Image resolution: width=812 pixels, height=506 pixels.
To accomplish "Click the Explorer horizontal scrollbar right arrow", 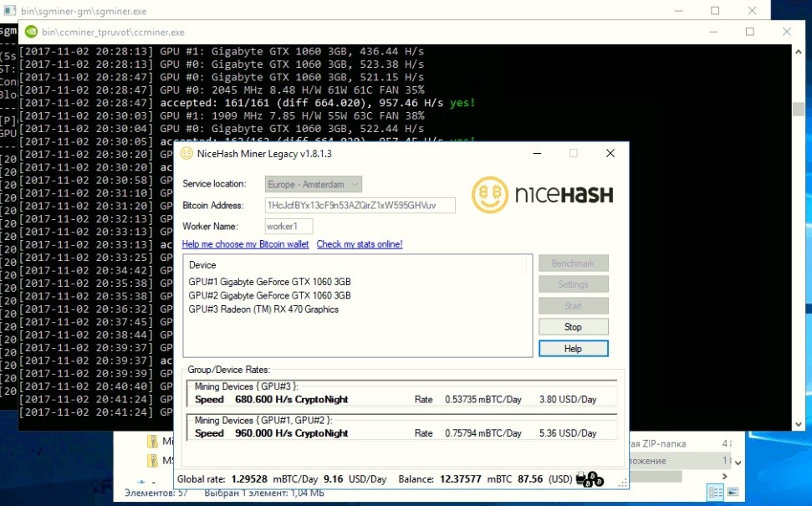I will 724,476.
